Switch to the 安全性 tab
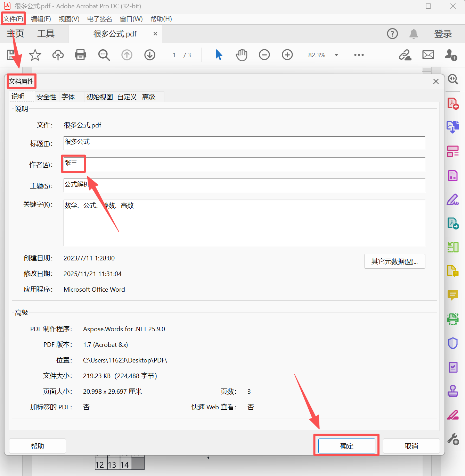465x476 pixels. pyautogui.click(x=46, y=97)
